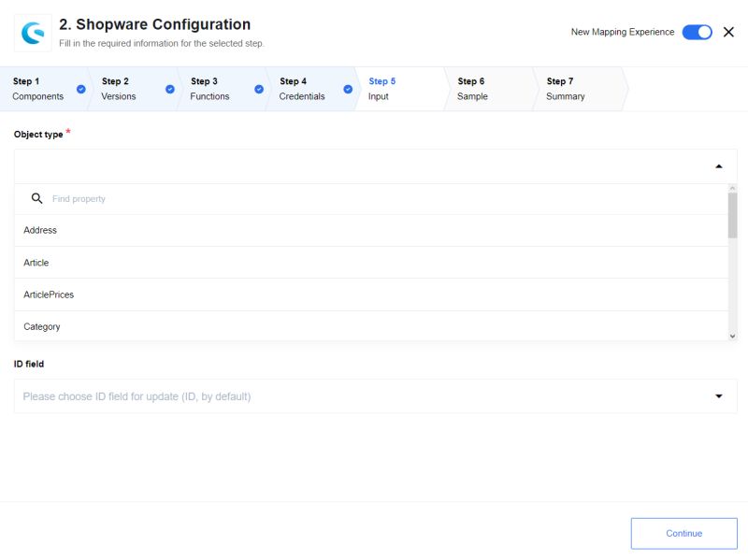Click the checkmark icon on Step 1 Components
Screen dimensions: 748x560
click(80, 90)
